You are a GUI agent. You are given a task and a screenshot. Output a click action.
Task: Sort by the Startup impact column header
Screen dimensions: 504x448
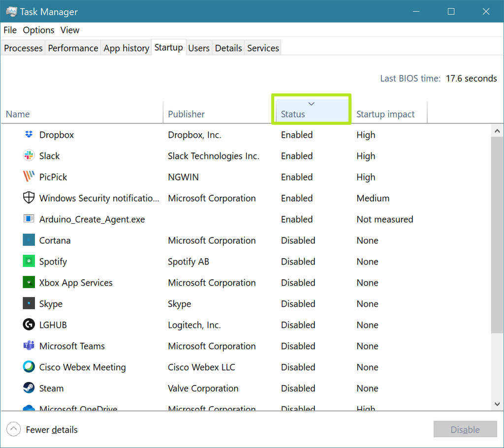point(385,114)
